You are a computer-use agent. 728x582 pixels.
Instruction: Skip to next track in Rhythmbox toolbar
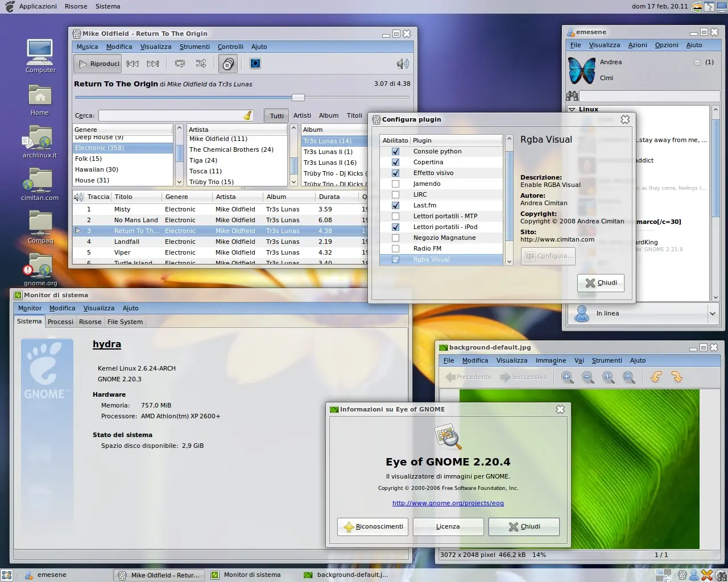[x=153, y=64]
